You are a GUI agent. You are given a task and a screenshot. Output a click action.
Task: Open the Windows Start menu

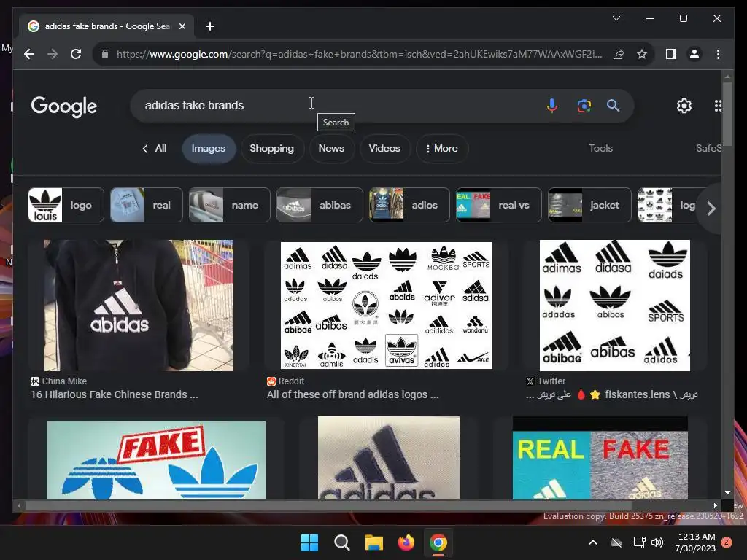(x=309, y=542)
